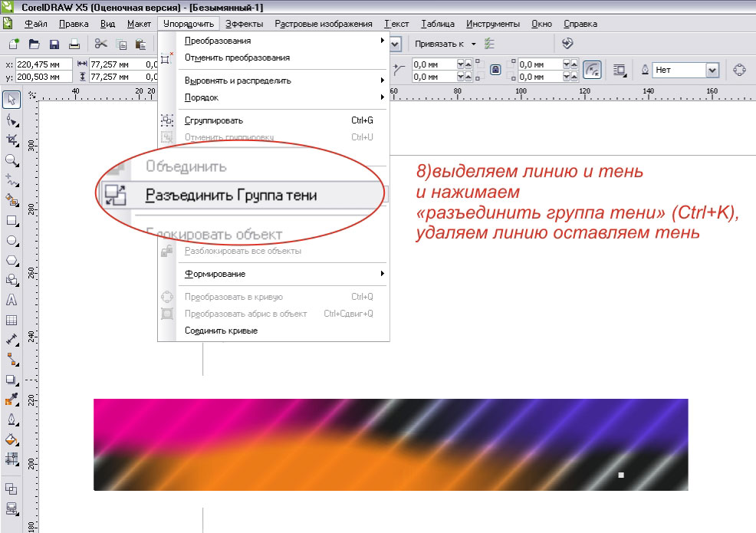The image size is (756, 533).
Task: Click the x position field '220,475 мм'
Action: (x=44, y=64)
